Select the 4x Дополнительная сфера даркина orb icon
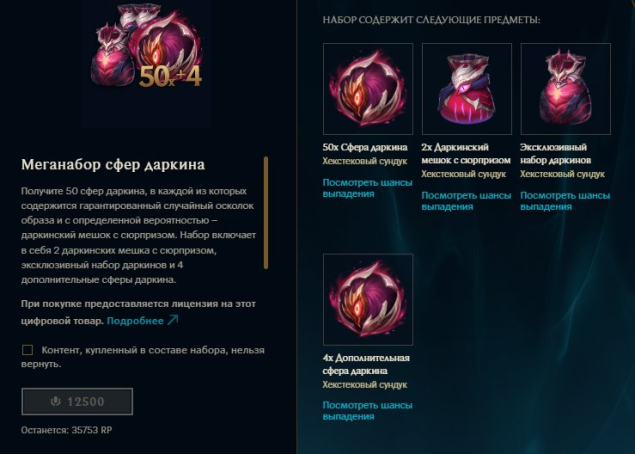 coord(368,299)
